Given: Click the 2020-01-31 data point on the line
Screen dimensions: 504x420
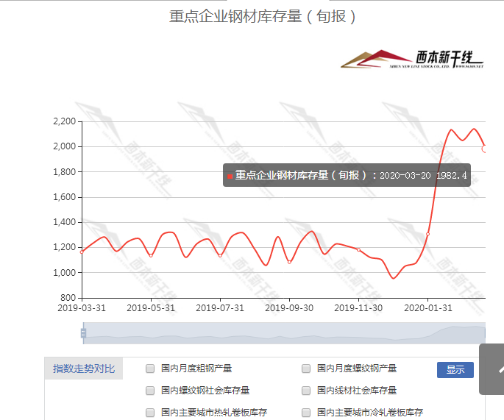Looking at the screenshot, I should coord(427,234).
